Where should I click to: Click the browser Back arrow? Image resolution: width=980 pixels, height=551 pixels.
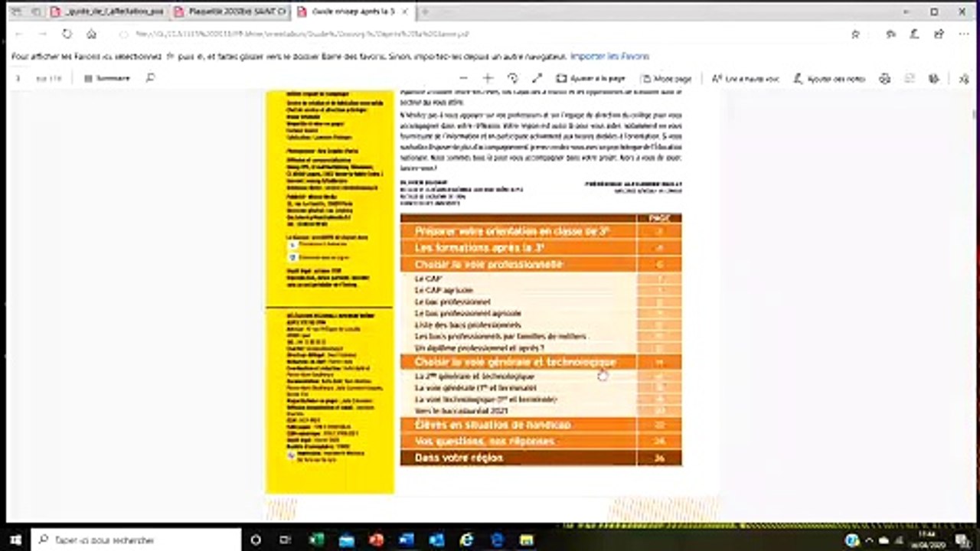(18, 34)
